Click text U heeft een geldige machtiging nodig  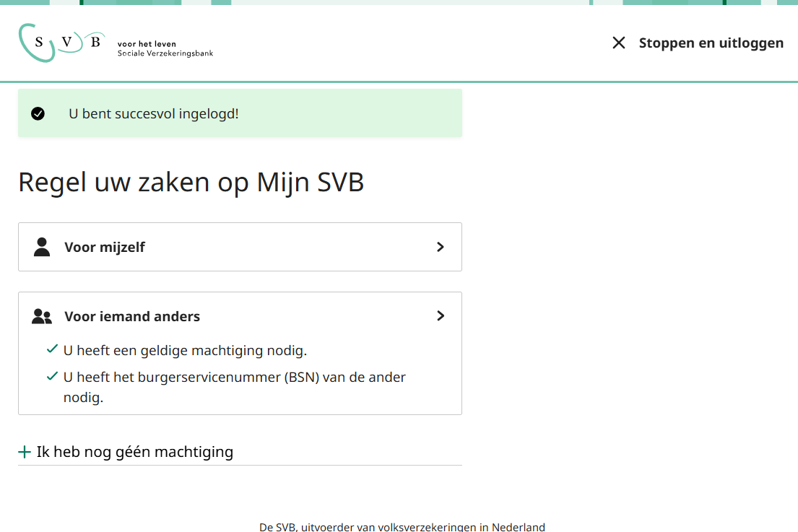186,351
